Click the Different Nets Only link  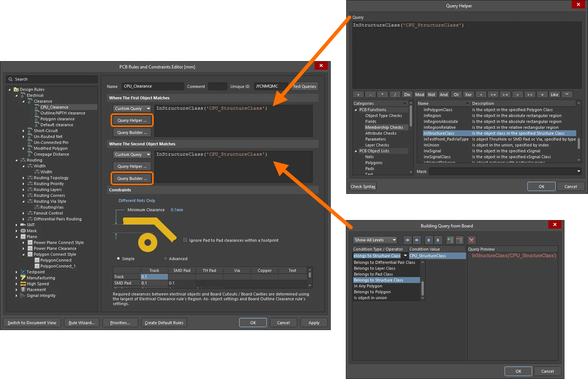[137, 201]
